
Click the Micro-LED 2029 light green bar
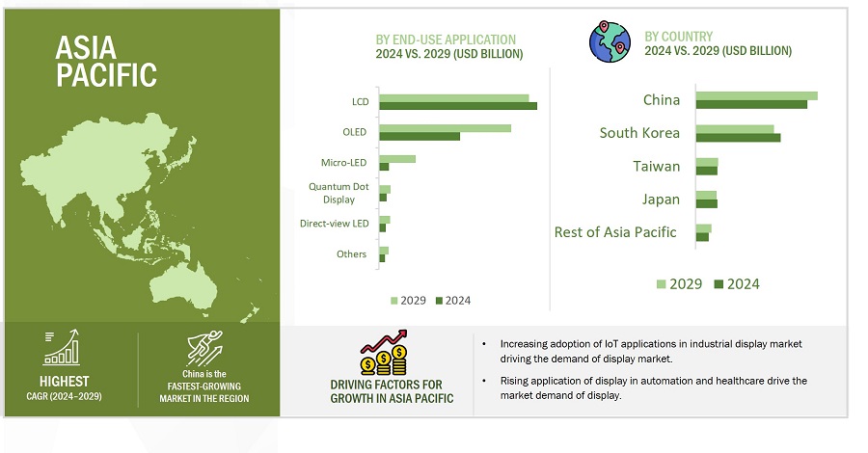click(397, 158)
